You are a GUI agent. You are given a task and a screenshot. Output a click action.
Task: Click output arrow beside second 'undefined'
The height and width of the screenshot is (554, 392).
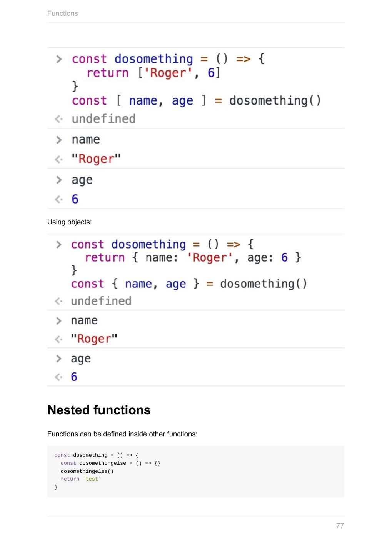[x=59, y=301]
